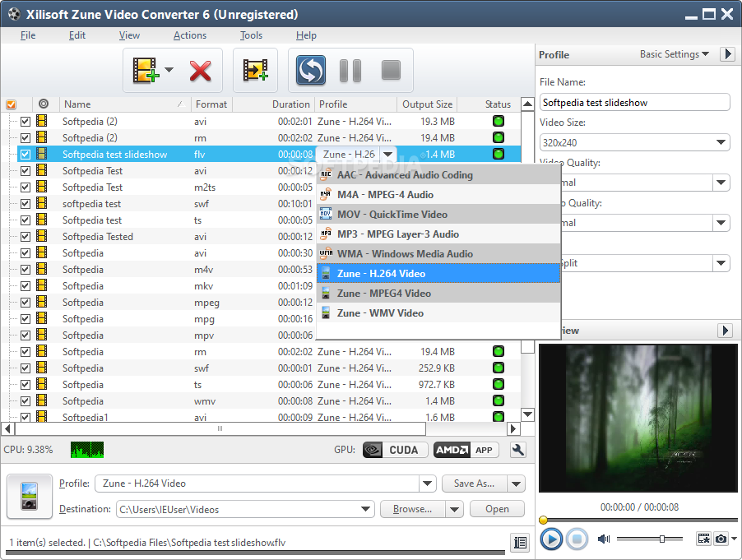Image resolution: width=742 pixels, height=560 pixels.
Task: Toggle the check-all checkbox in header
Action: pyautogui.click(x=11, y=104)
